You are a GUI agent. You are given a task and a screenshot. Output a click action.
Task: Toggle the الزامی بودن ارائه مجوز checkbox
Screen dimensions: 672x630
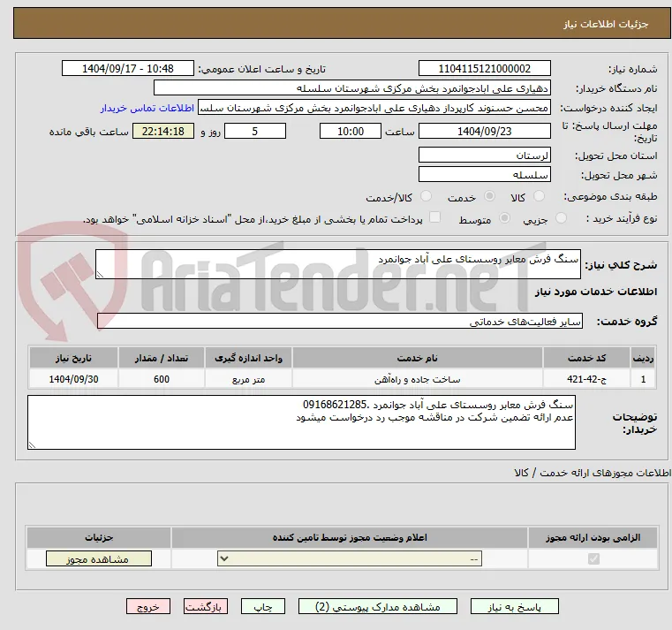pyautogui.click(x=593, y=558)
